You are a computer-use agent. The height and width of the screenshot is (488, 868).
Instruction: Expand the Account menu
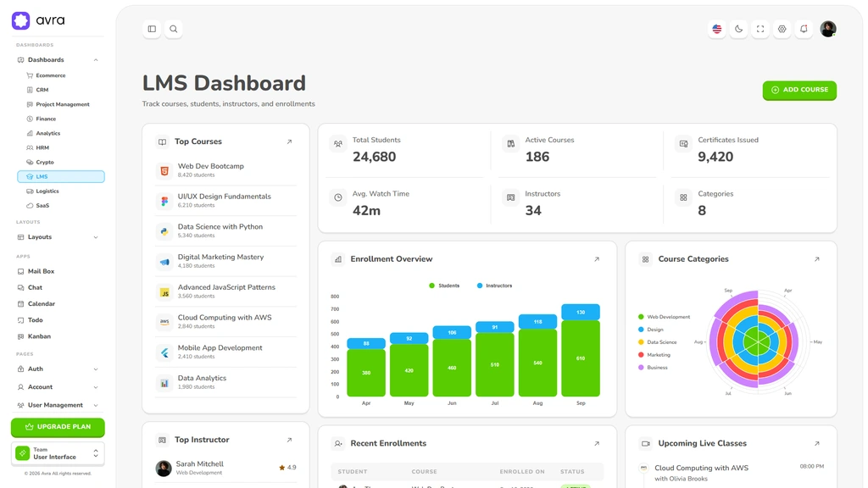point(58,386)
